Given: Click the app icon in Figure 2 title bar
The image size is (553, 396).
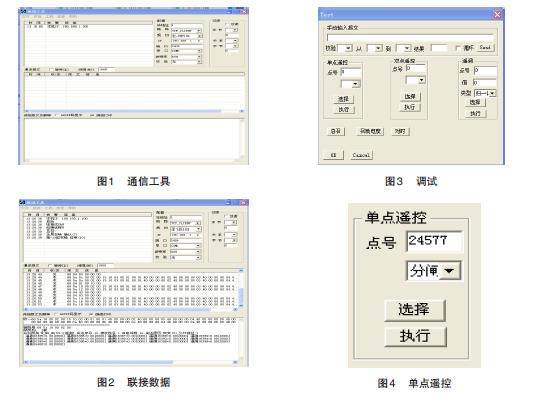Looking at the screenshot, I should [x=23, y=202].
